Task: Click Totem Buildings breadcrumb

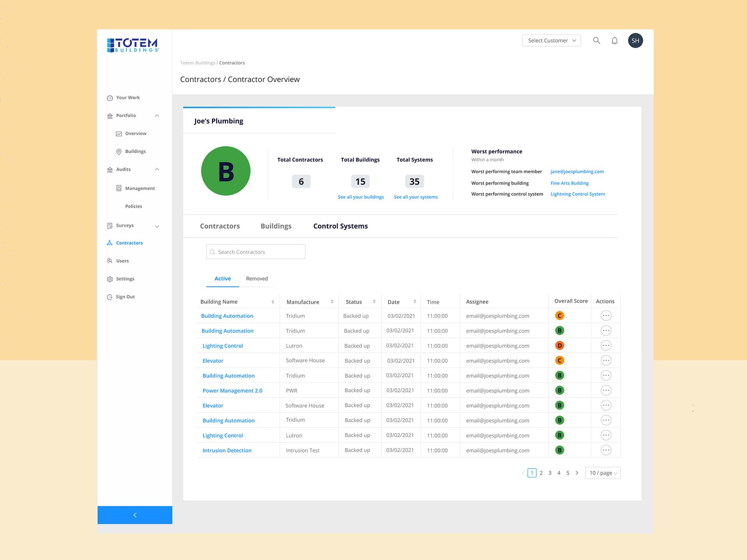Action: [x=197, y=63]
